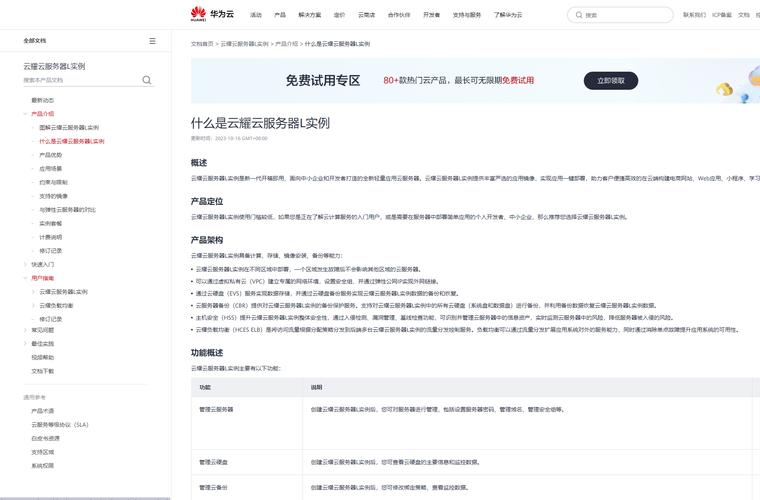The height and width of the screenshot is (500, 760).
Task: Expand the 常见问题 tree section
Action: tap(25, 330)
